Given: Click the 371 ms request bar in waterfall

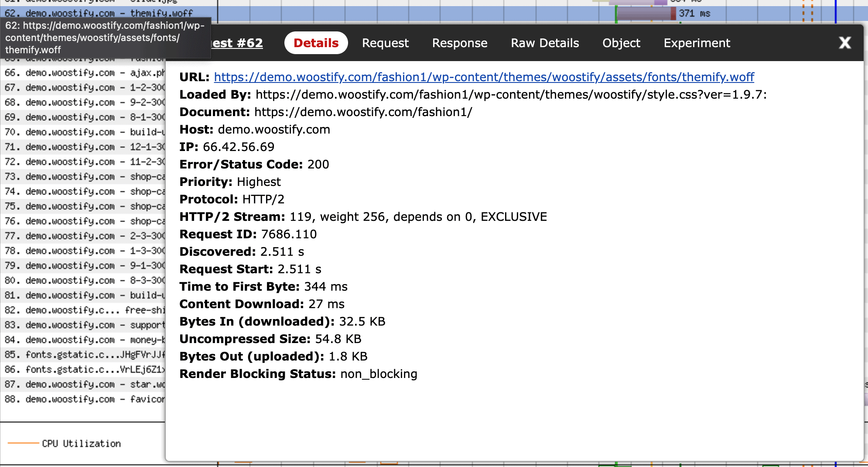Looking at the screenshot, I should (646, 14).
